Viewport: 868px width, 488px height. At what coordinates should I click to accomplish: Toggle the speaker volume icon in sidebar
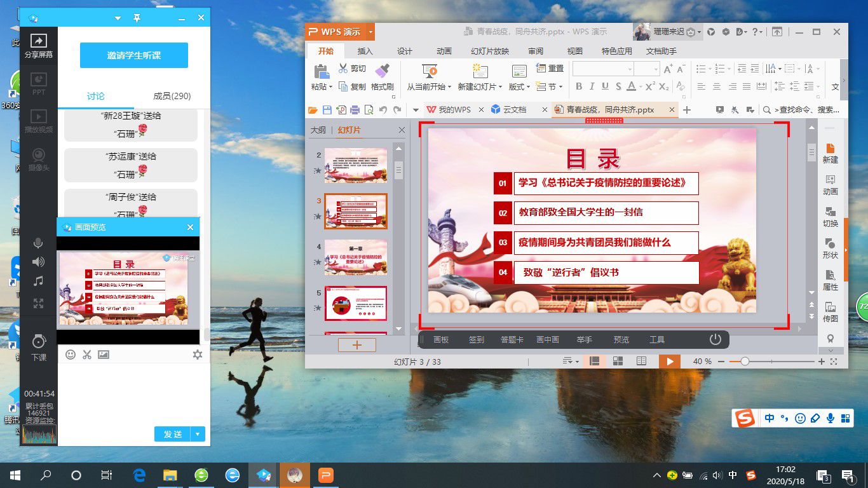tap(39, 262)
